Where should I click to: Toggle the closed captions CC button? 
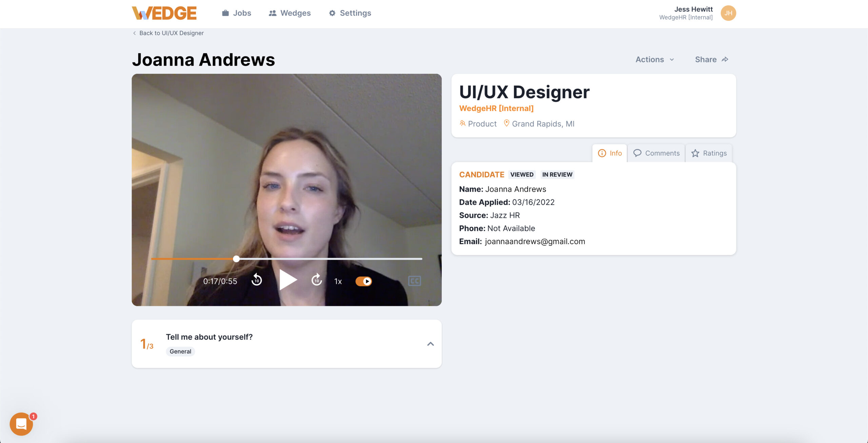click(x=414, y=281)
